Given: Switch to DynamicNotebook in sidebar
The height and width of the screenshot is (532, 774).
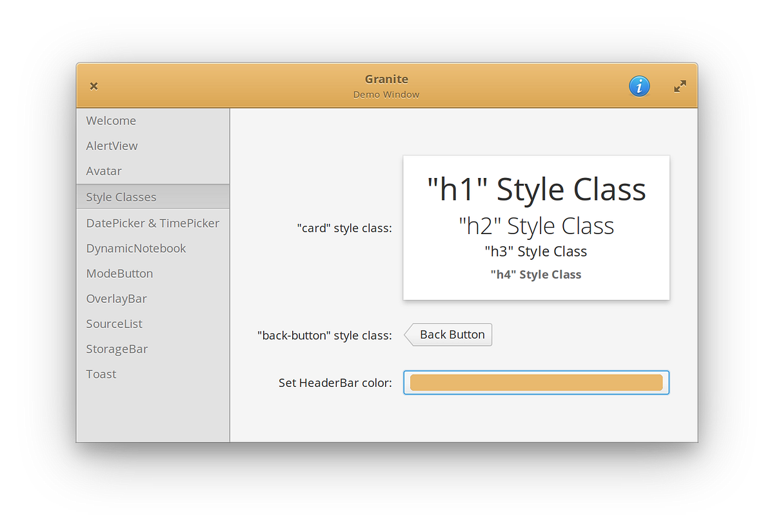Looking at the screenshot, I should coord(153,248).
